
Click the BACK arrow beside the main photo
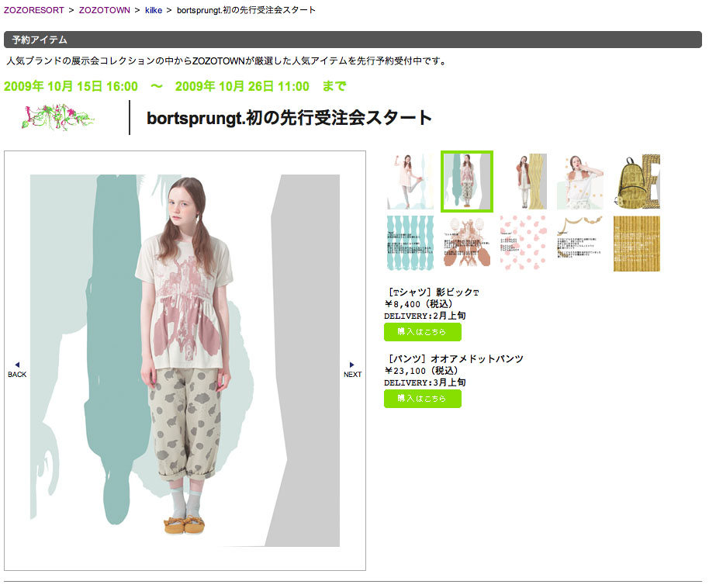[x=17, y=370]
